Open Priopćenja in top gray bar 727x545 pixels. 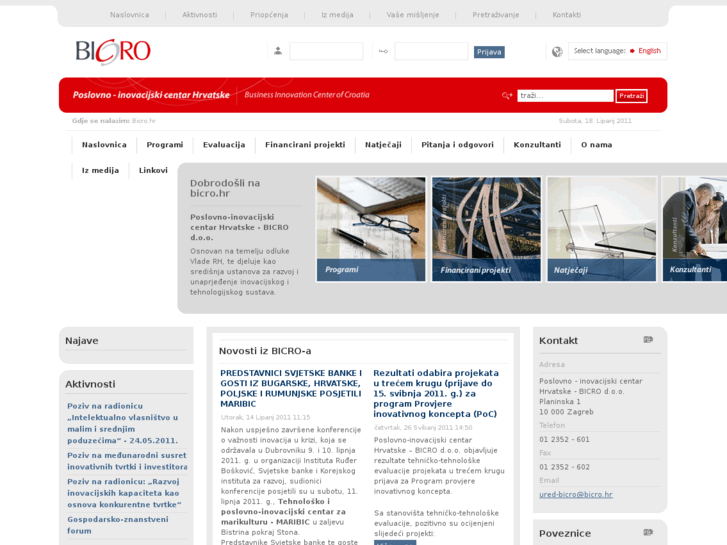click(269, 15)
